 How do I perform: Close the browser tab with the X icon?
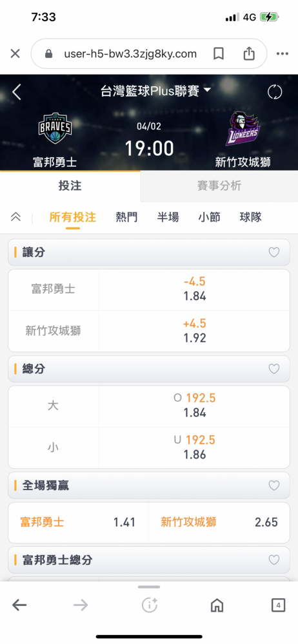click(x=15, y=54)
